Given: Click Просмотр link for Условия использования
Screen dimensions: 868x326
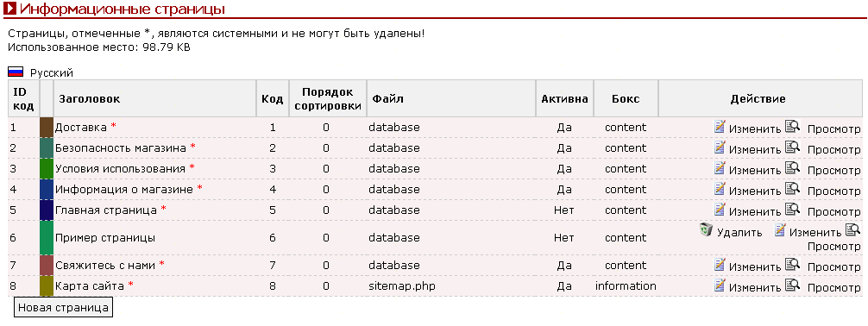Looking at the screenshot, I should [833, 171].
